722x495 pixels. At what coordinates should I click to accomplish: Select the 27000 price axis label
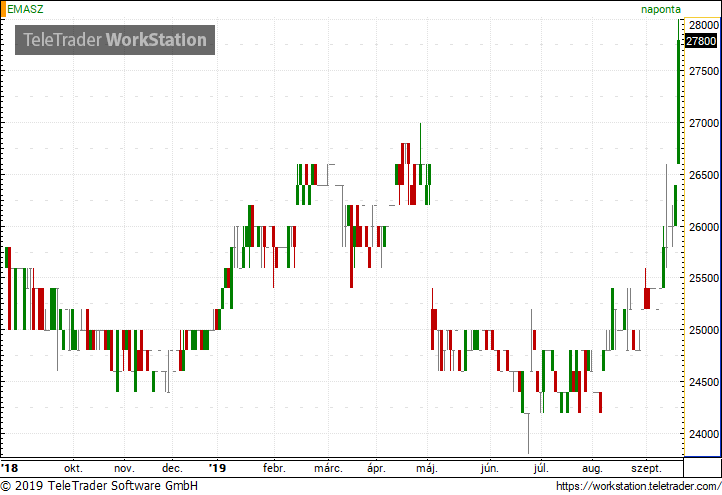pyautogui.click(x=704, y=123)
